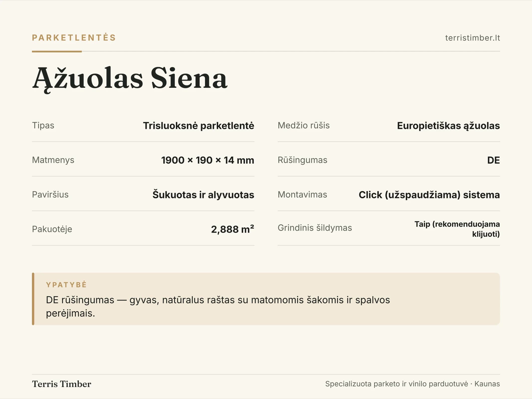Click the Paviršius row label
Image resolution: width=532 pixels, height=399 pixels.
[x=50, y=195]
